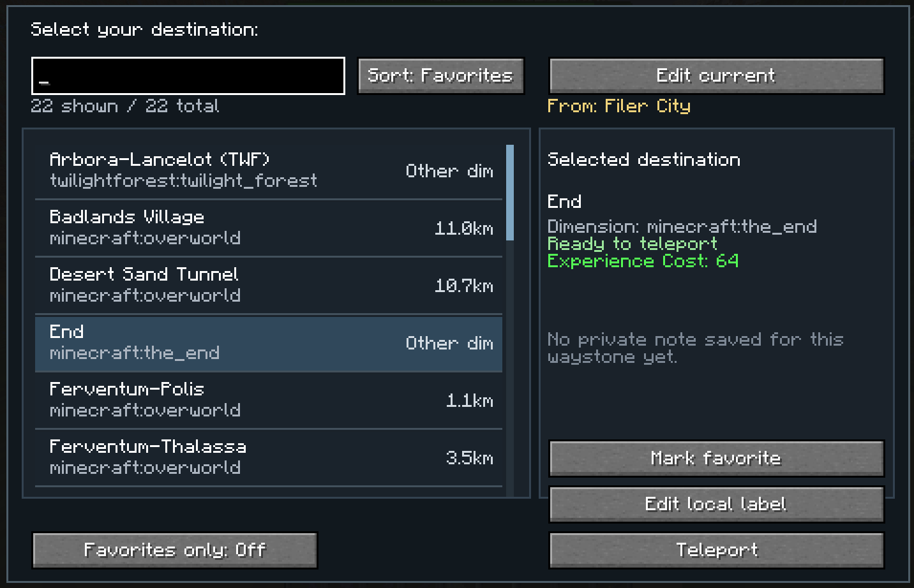Mark End as favorite
The image size is (914, 588).
point(716,458)
